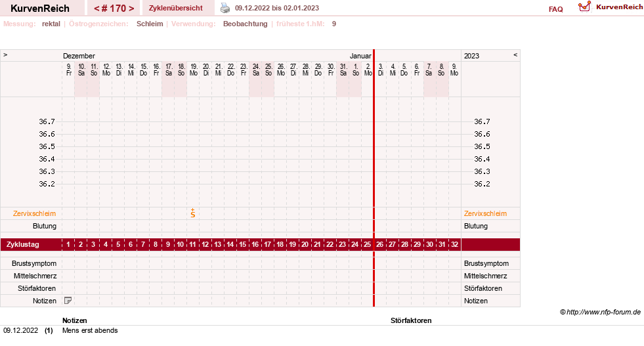
Task: Click cycle day 1 in Zyklustag row
Action: pyautogui.click(x=68, y=244)
